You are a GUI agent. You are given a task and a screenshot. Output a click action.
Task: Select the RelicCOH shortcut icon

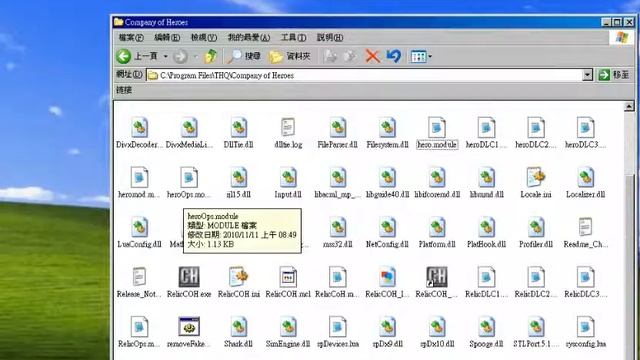coord(437,282)
